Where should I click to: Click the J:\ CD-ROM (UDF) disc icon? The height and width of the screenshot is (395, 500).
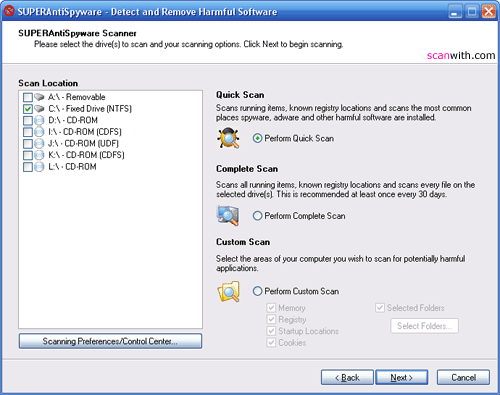[39, 143]
